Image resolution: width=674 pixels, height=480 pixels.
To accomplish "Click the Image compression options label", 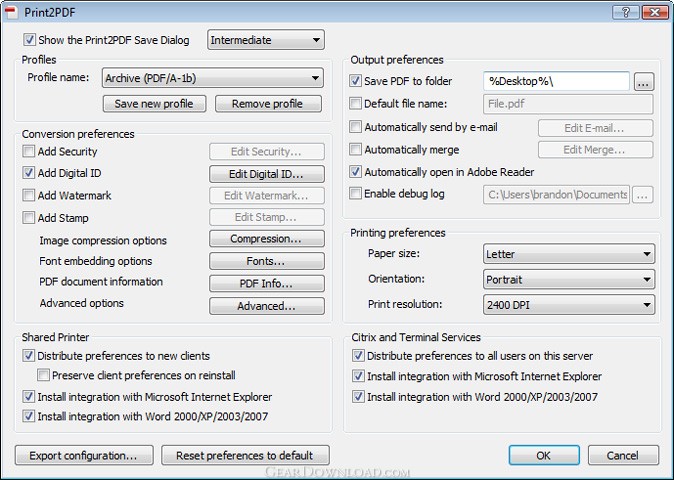I will point(103,240).
